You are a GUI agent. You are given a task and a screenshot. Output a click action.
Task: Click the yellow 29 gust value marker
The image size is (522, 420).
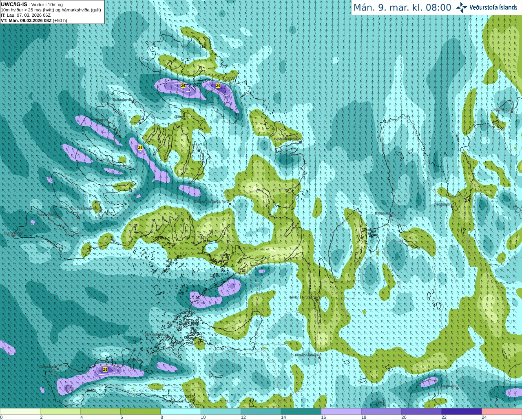pos(218,86)
